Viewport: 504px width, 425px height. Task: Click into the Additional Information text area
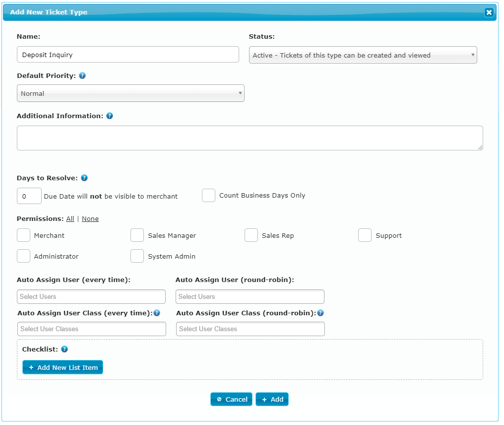point(250,138)
